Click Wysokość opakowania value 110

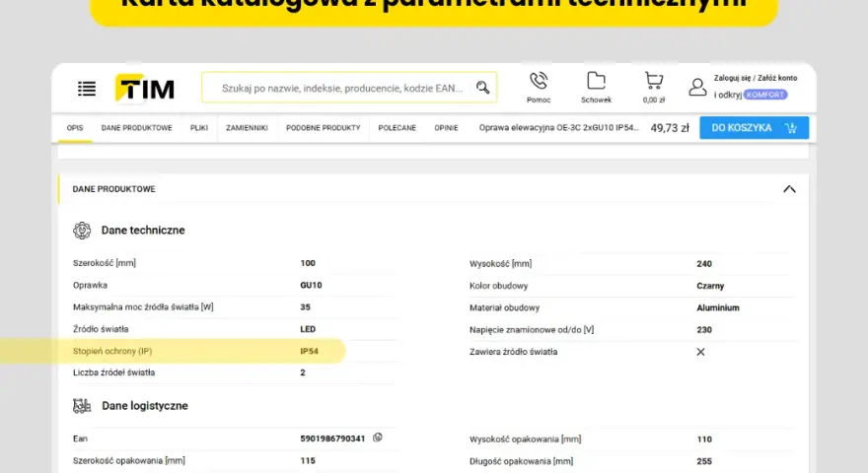[704, 439]
